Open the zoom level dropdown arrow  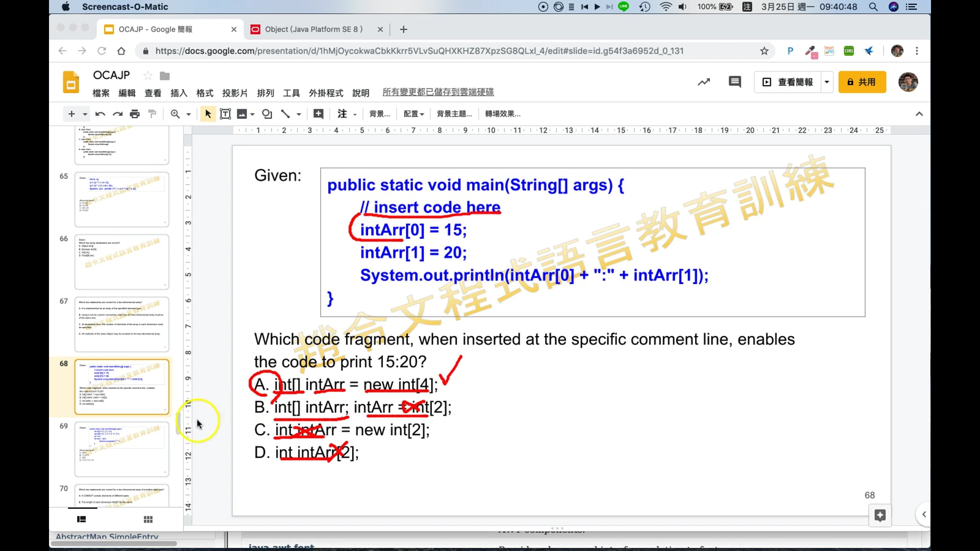point(188,114)
